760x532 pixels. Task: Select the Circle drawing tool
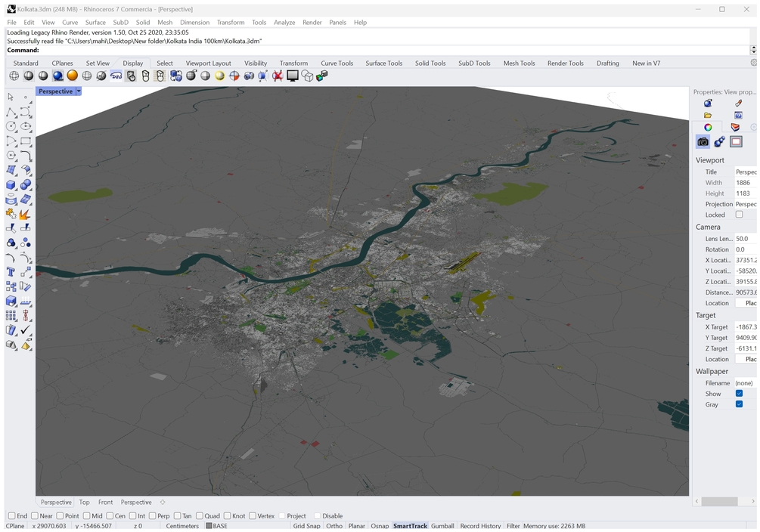click(x=11, y=127)
